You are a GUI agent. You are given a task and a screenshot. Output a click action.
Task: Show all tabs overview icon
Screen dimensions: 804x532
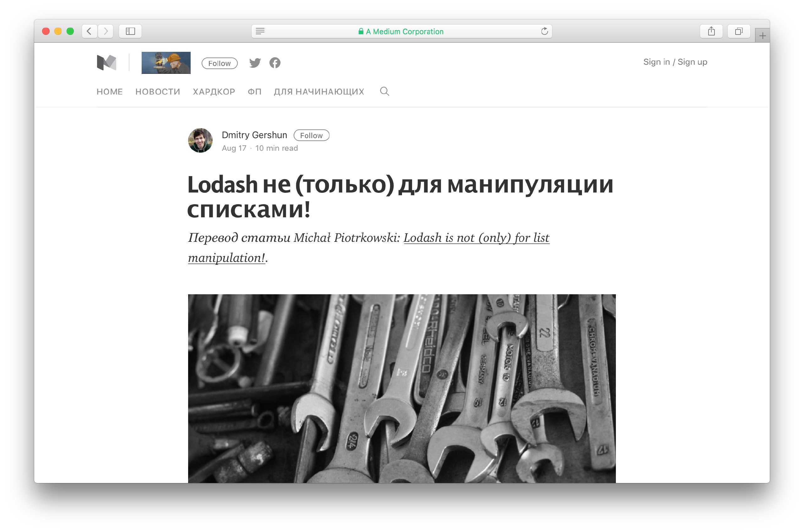pyautogui.click(x=739, y=31)
